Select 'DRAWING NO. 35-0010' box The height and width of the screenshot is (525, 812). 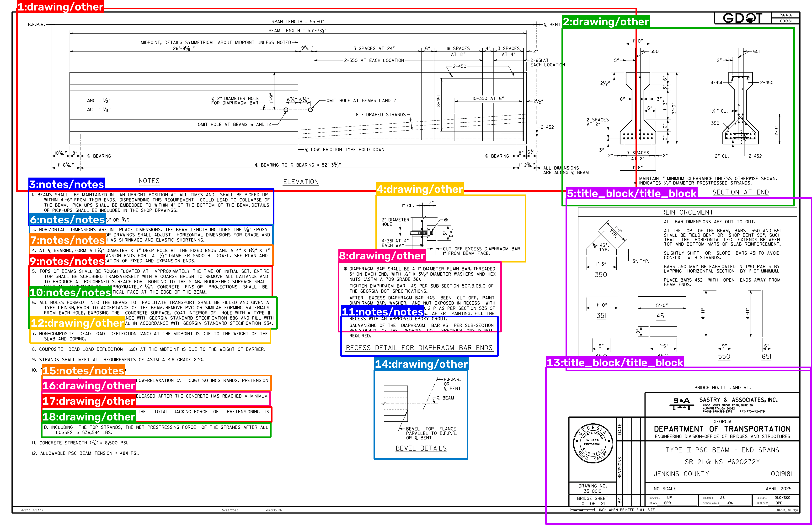click(x=593, y=488)
